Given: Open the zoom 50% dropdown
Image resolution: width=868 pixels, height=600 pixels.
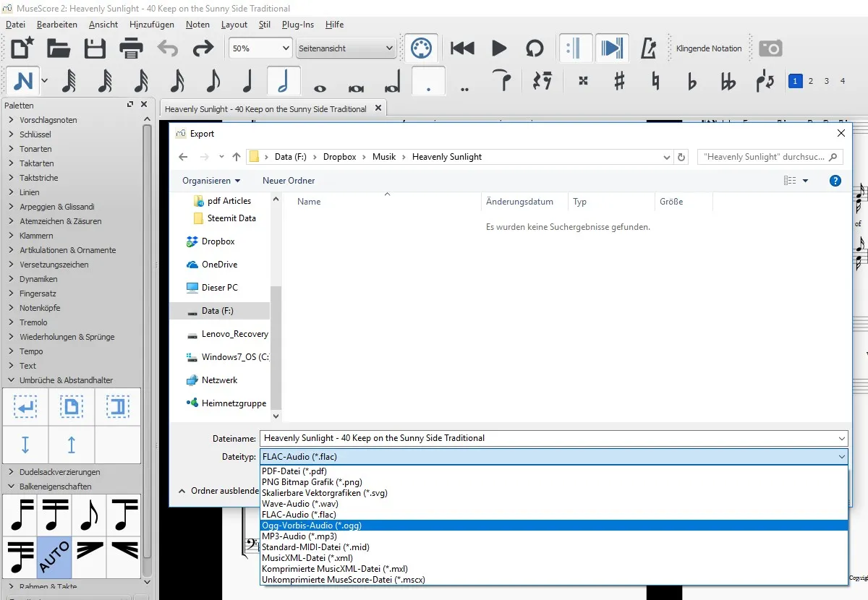Looking at the screenshot, I should pos(260,48).
